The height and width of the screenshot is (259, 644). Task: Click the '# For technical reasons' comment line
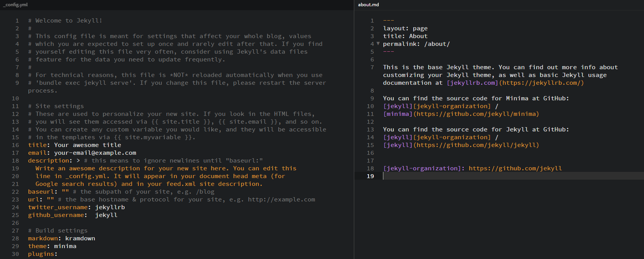(175, 75)
